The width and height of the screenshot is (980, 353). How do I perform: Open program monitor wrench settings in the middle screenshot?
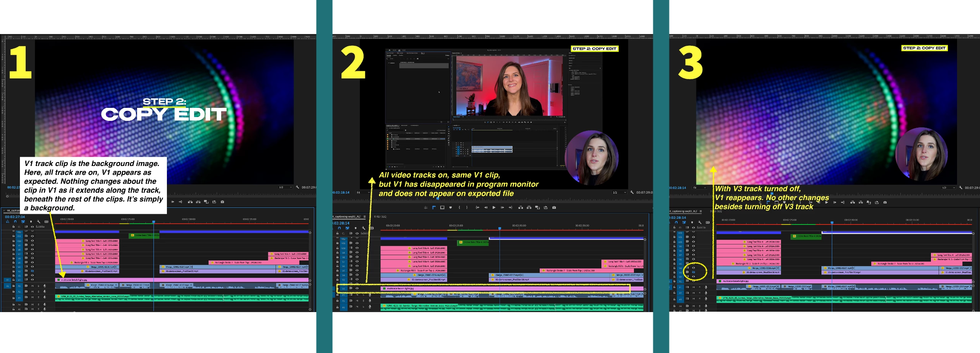632,192
